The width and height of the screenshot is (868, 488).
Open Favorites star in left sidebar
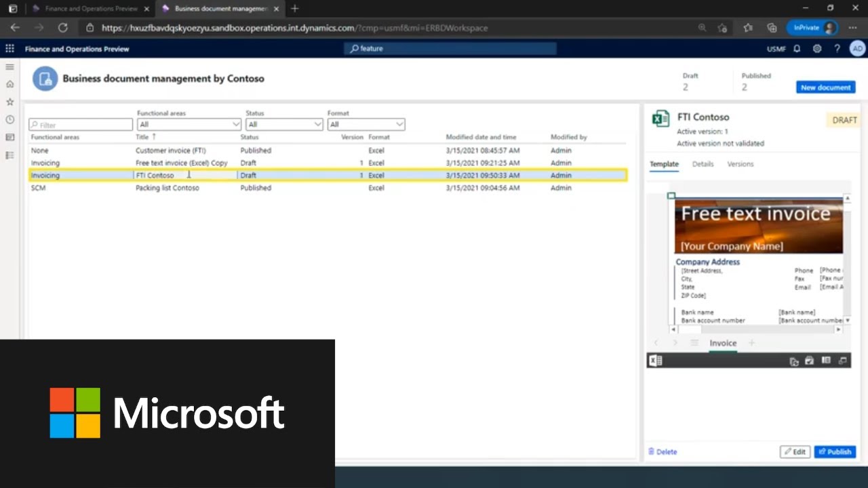click(x=9, y=102)
